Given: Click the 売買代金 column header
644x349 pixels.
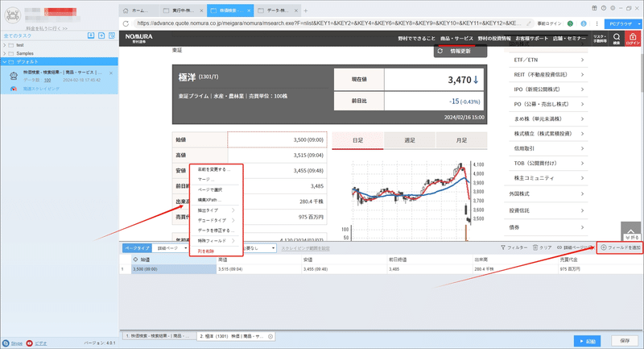Looking at the screenshot, I should 601,260.
